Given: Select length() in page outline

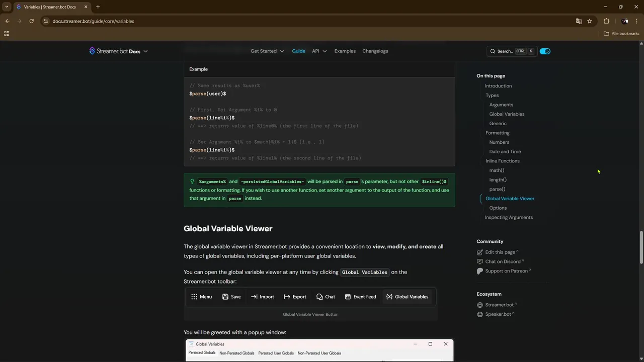Looking at the screenshot, I should pyautogui.click(x=498, y=180).
